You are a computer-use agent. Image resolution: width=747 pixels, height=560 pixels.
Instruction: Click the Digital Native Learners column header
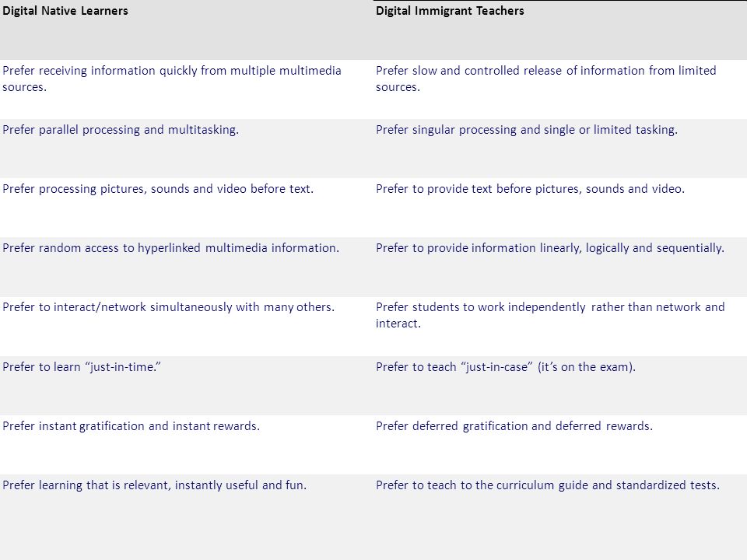point(186,30)
